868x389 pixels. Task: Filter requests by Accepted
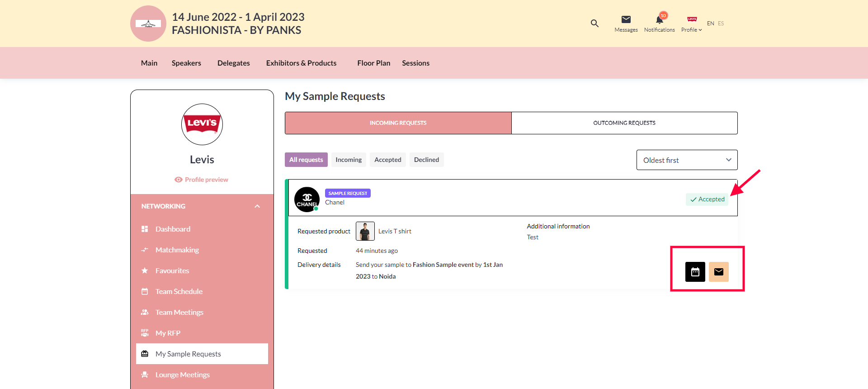[387, 160]
